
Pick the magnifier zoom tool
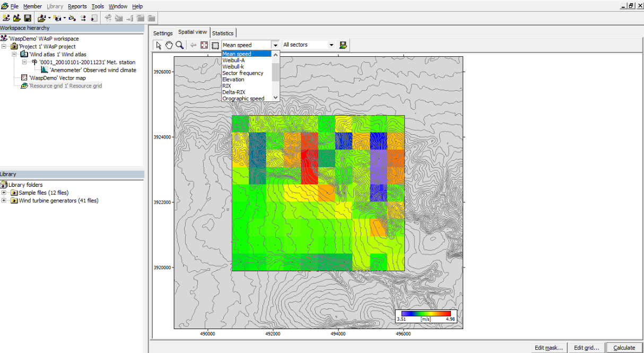[x=180, y=45]
